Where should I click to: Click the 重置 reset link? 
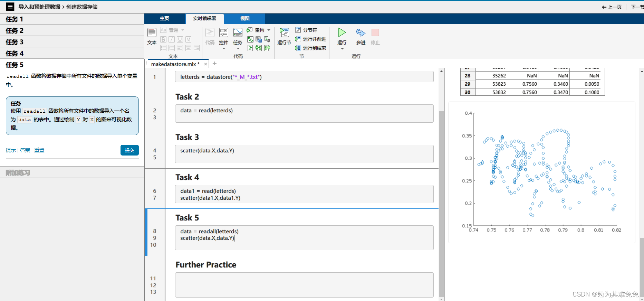tap(39, 150)
